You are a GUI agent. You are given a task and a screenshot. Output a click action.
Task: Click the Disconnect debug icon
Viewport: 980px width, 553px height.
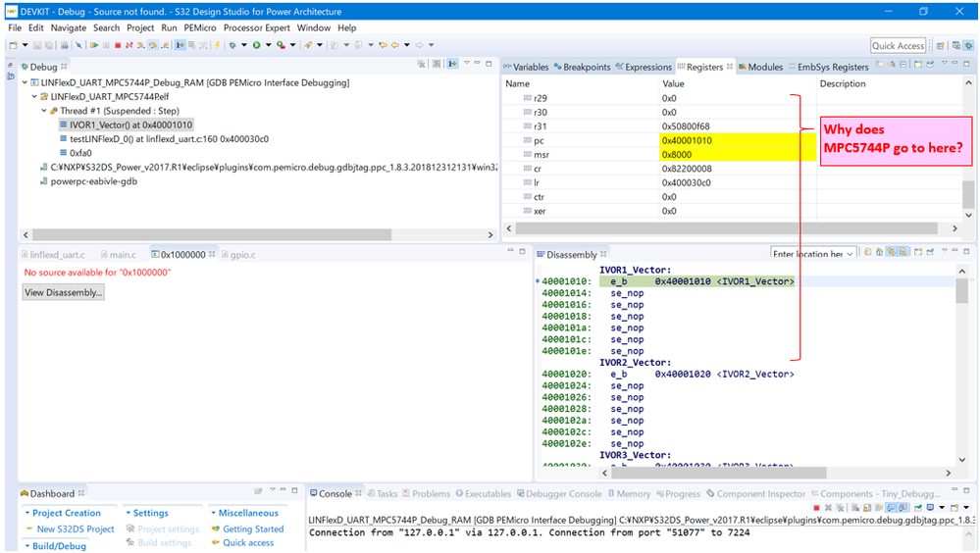click(129, 45)
